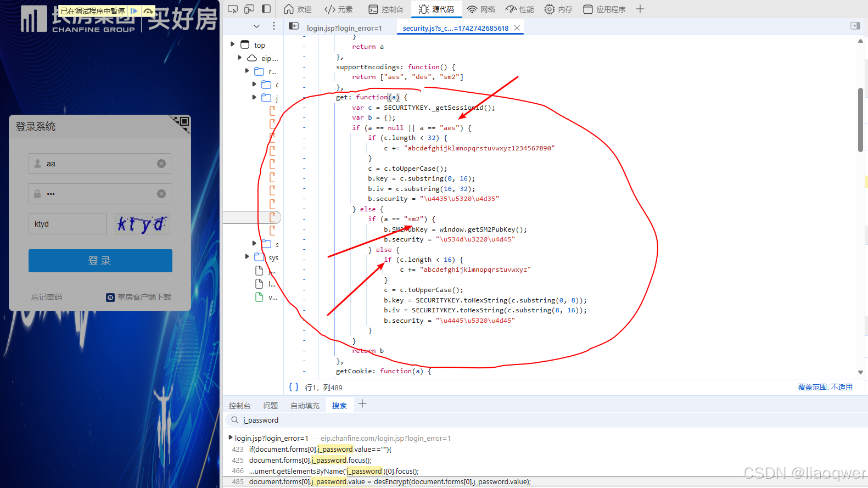Expand the c folder node
The width and height of the screenshot is (868, 488).
254,84
